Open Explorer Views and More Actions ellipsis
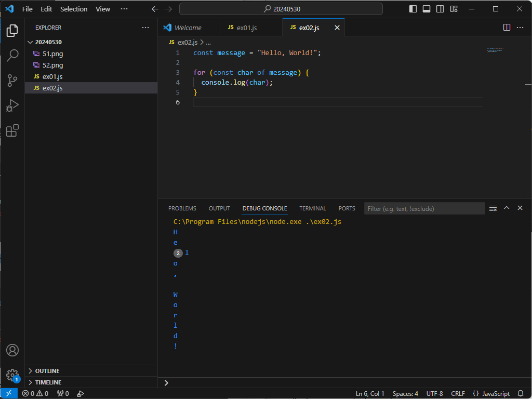The height and width of the screenshot is (399, 532). pyautogui.click(x=145, y=28)
